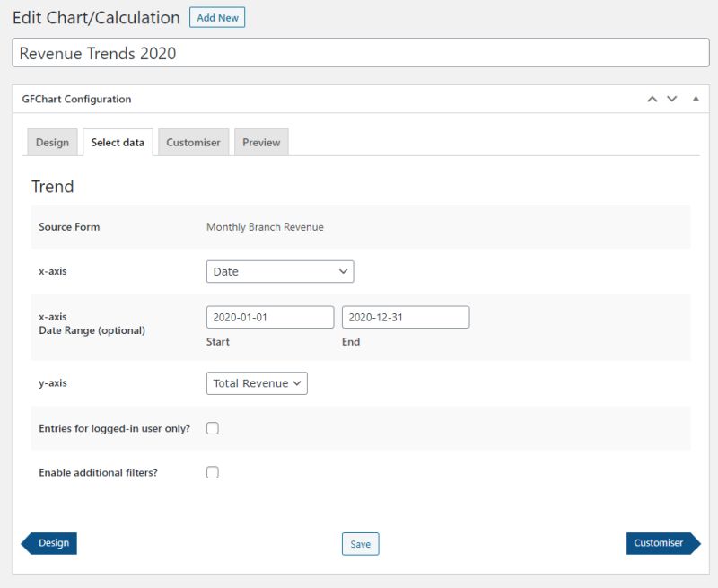Go back with the Design arrow button
Screen dimensions: 718x588
coord(49,543)
